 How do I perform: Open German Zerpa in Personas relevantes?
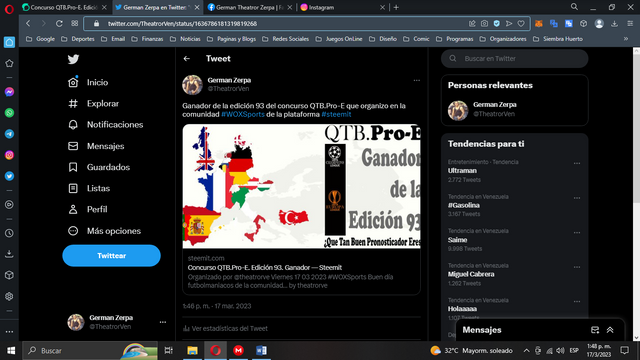tap(514, 109)
